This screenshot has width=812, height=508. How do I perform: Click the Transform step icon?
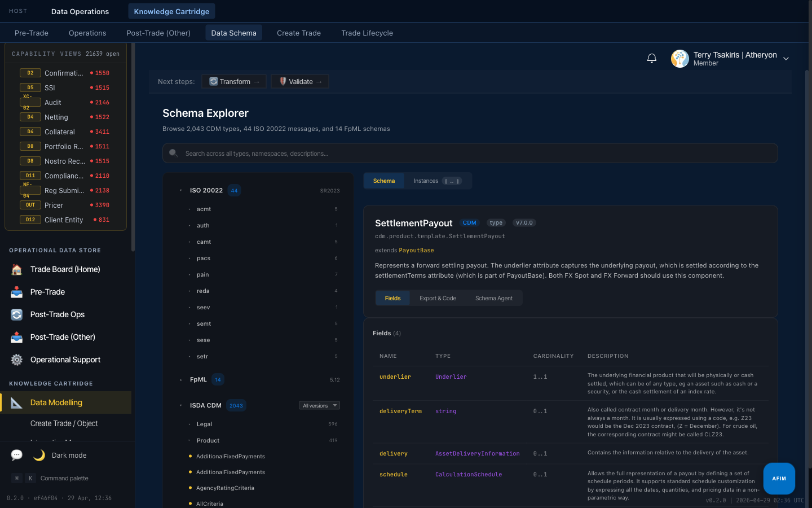click(x=214, y=81)
